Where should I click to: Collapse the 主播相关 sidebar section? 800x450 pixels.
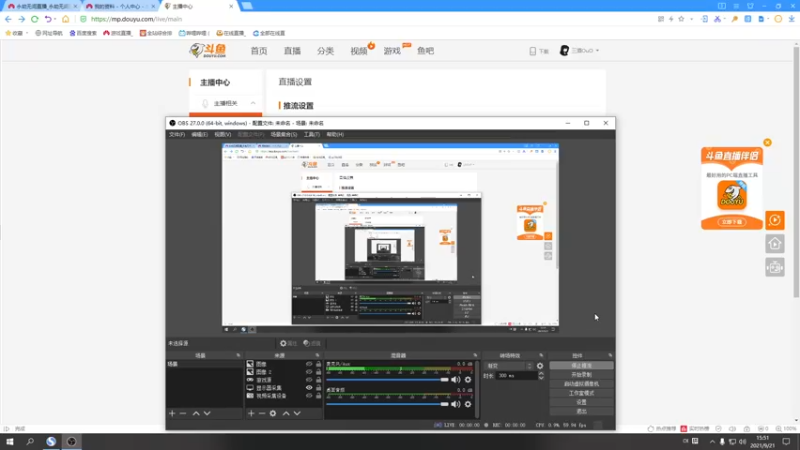[253, 103]
